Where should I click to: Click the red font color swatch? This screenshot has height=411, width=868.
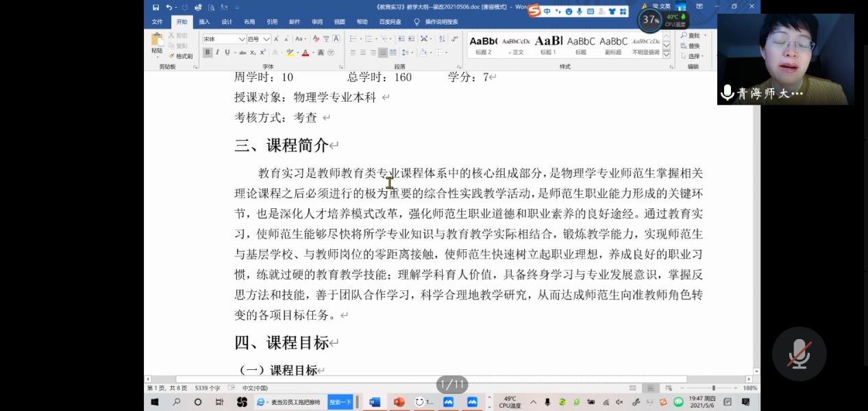(306, 53)
